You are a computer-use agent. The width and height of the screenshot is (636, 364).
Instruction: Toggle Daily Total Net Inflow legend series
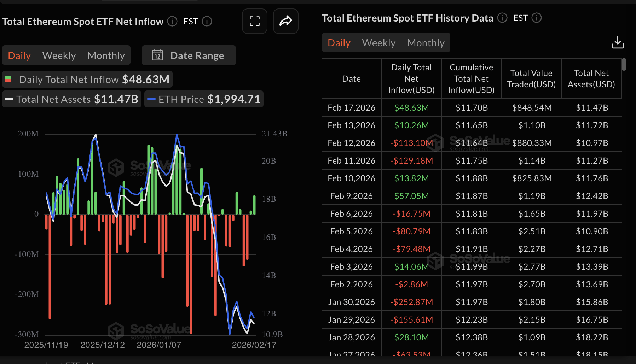pyautogui.click(x=87, y=80)
